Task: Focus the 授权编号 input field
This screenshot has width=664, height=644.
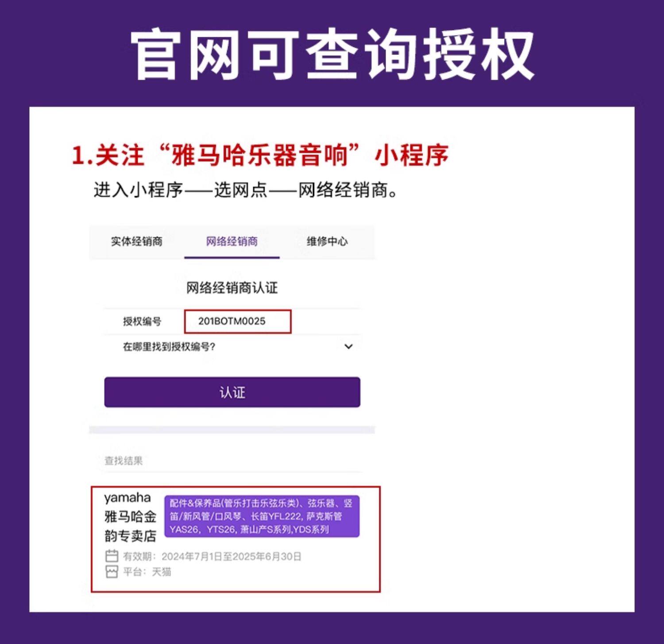Action: click(x=238, y=322)
